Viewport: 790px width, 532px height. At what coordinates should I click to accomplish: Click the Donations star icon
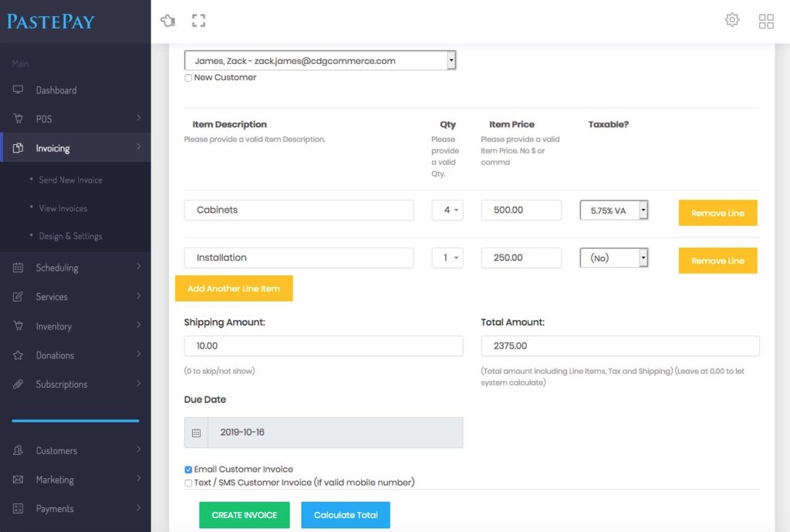(x=19, y=355)
